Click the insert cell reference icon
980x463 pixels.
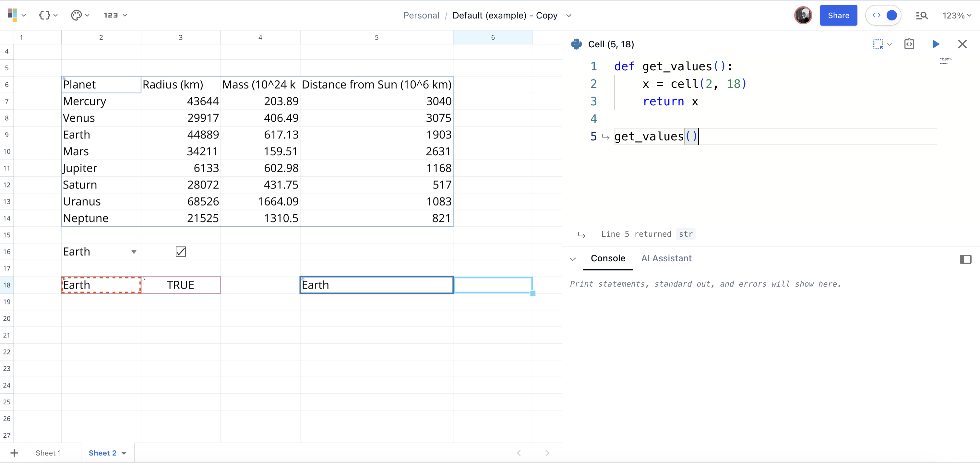(x=878, y=44)
